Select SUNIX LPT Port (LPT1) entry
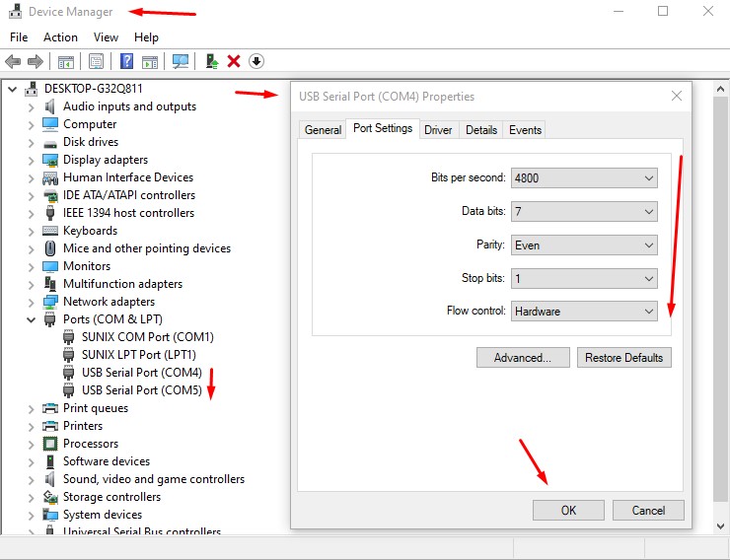730x560 pixels. [139, 355]
